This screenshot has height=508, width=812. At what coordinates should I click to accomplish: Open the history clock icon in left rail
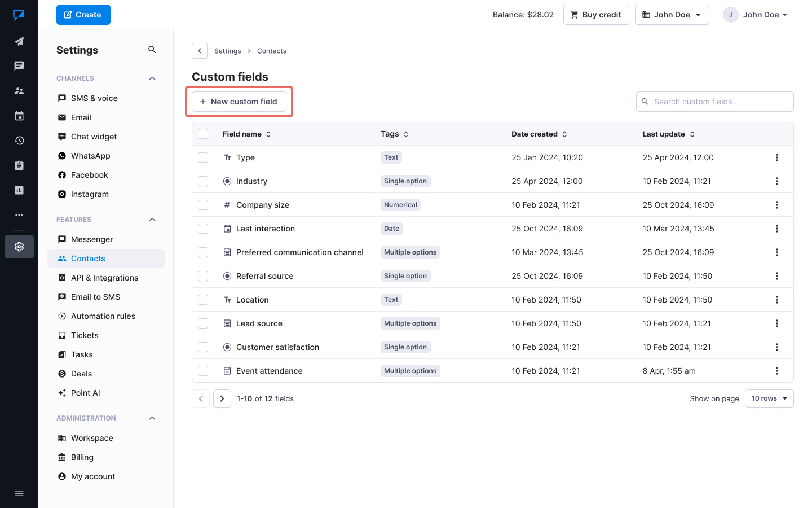19,141
